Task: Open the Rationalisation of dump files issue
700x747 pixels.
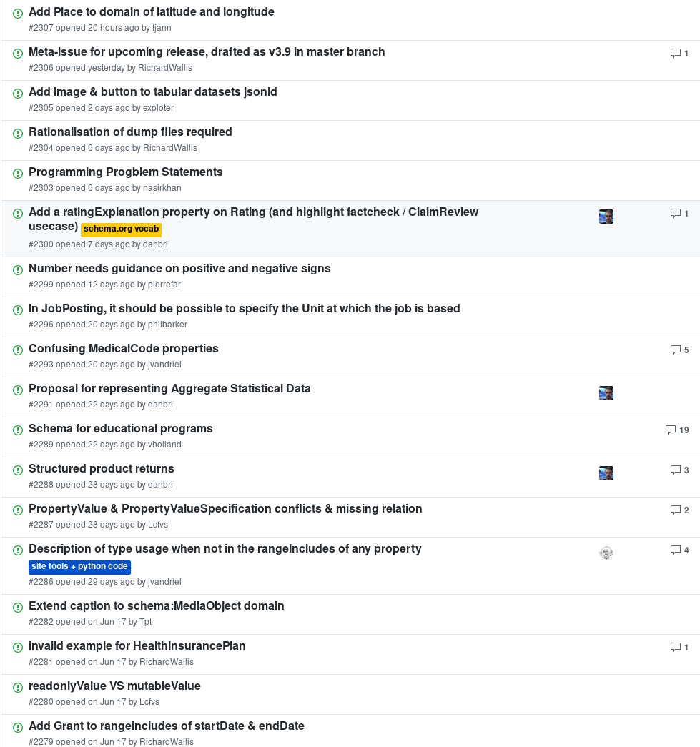Action: [130, 132]
